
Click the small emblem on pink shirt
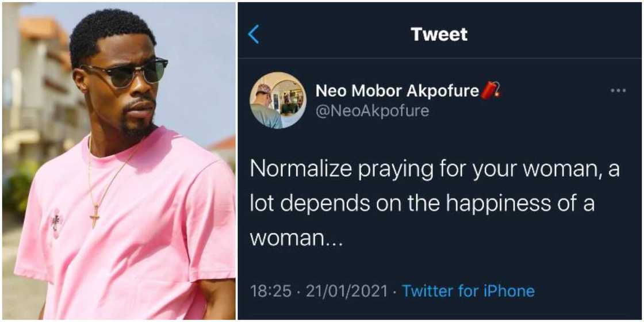(x=56, y=220)
